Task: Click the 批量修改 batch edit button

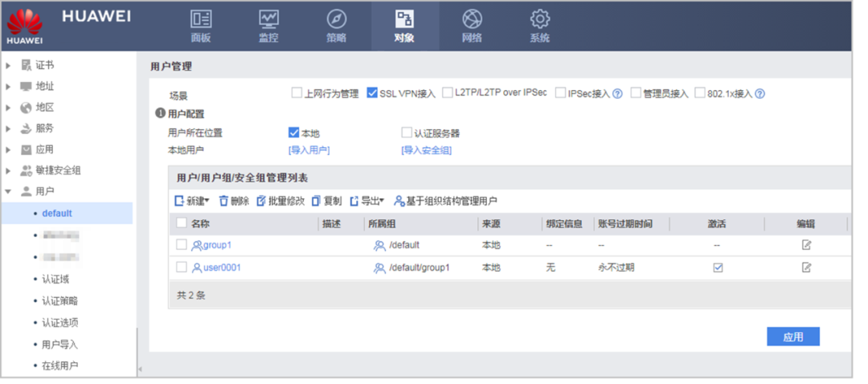Action: (280, 202)
